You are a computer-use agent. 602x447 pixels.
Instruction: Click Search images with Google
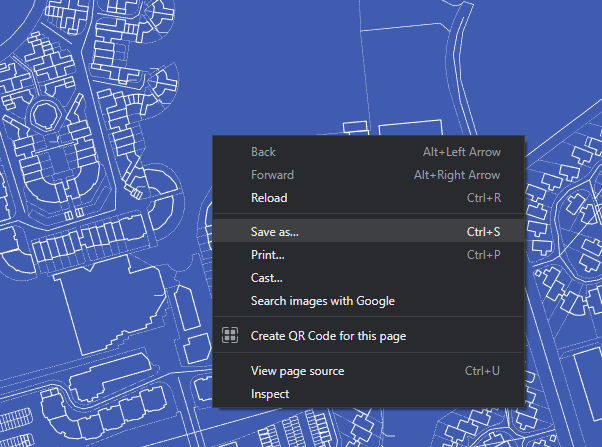pyautogui.click(x=369, y=301)
